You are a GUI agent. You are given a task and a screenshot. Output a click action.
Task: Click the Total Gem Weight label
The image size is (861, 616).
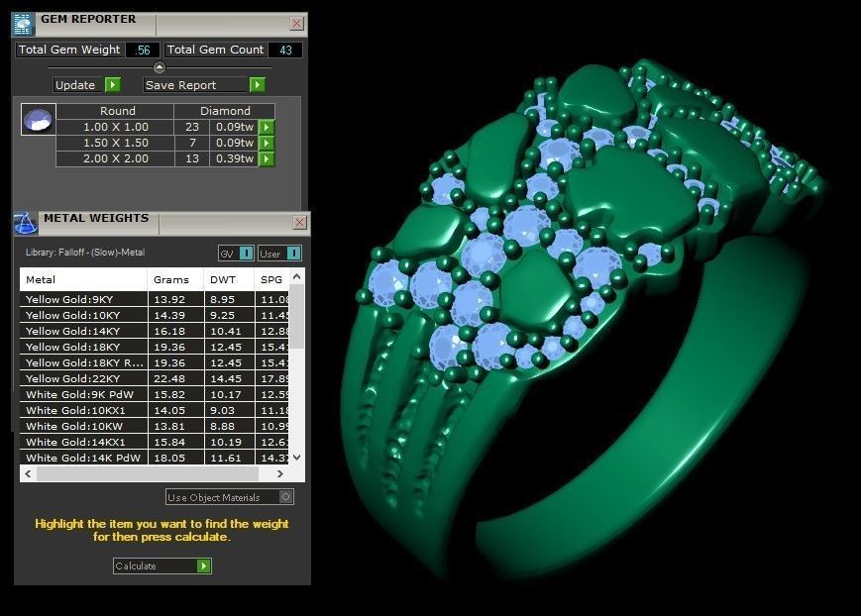[69, 50]
